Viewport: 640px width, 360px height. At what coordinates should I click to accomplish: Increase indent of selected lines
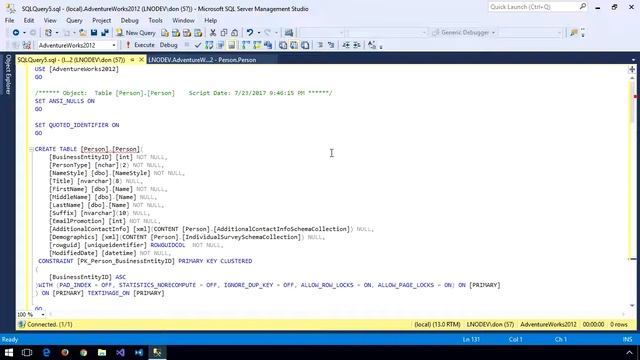point(357,45)
